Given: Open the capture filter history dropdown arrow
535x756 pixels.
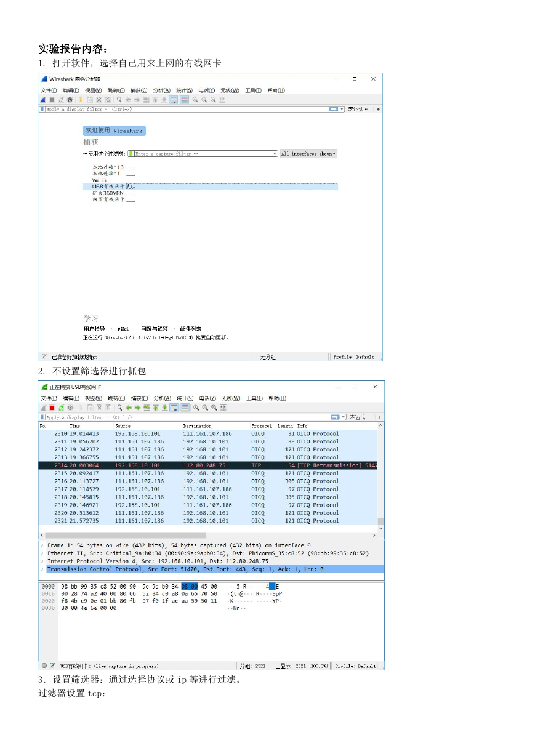Looking at the screenshot, I should (275, 154).
